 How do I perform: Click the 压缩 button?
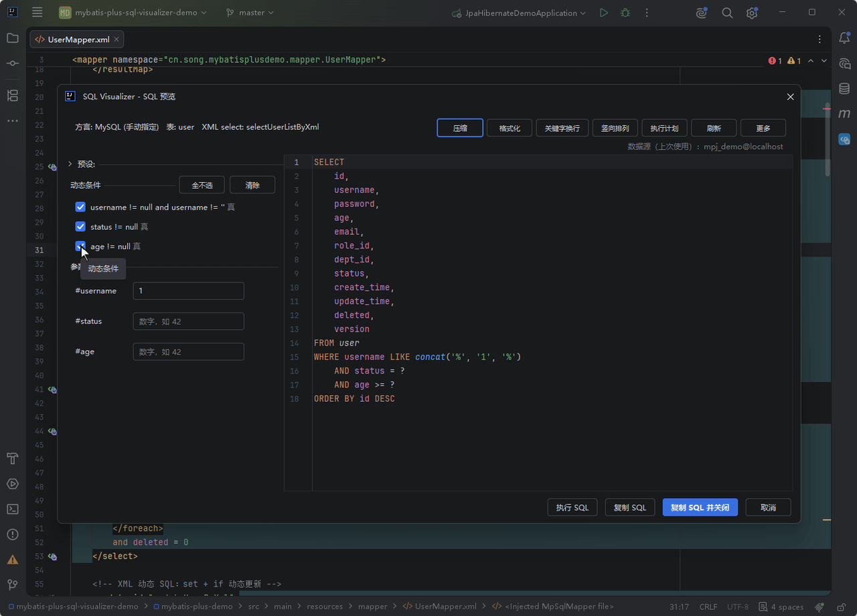point(460,128)
